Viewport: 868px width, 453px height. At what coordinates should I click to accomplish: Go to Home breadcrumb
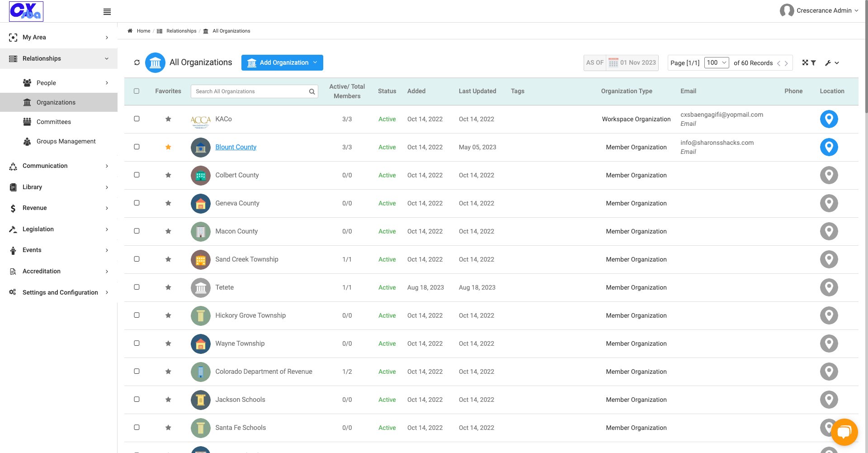(143, 31)
